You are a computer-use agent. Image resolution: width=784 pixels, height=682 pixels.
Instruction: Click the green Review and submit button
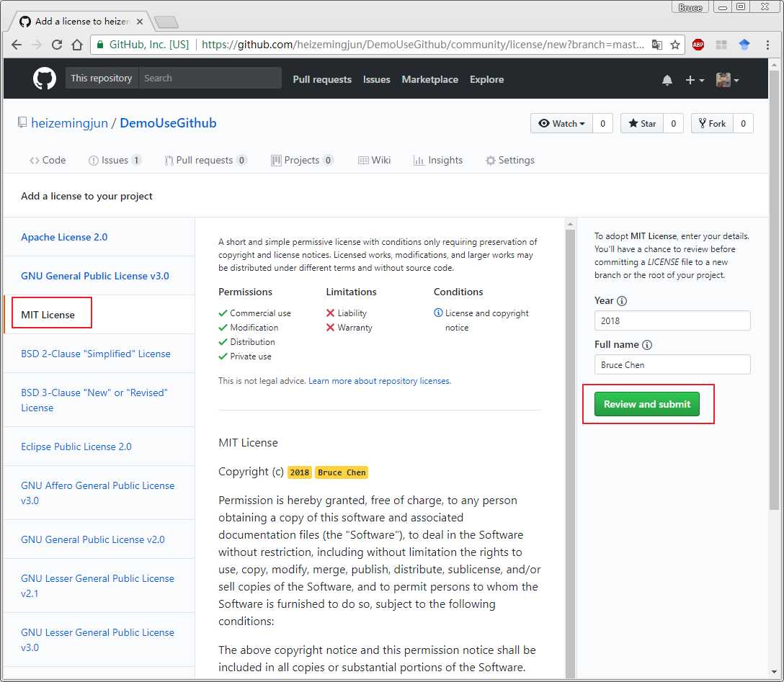pos(646,404)
